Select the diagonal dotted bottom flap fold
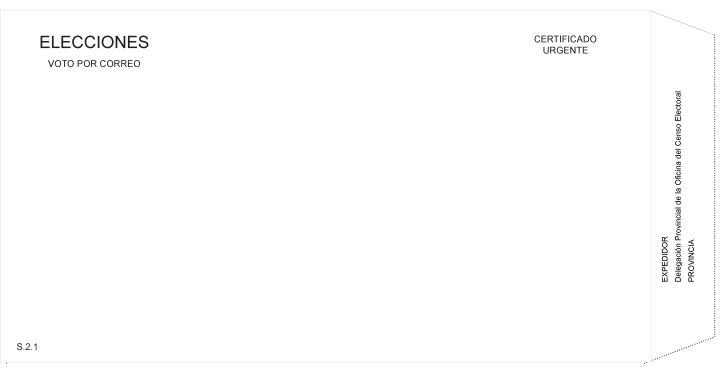 683,349
